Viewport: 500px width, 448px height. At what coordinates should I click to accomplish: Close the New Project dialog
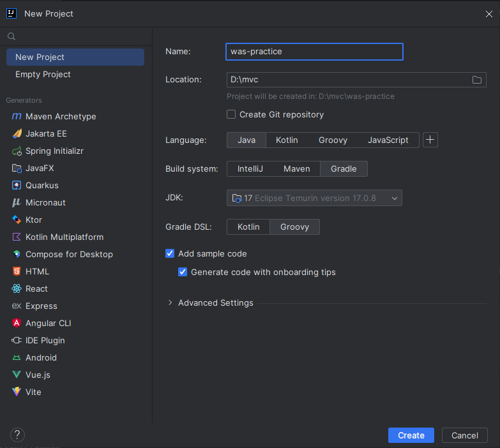pos(489,14)
